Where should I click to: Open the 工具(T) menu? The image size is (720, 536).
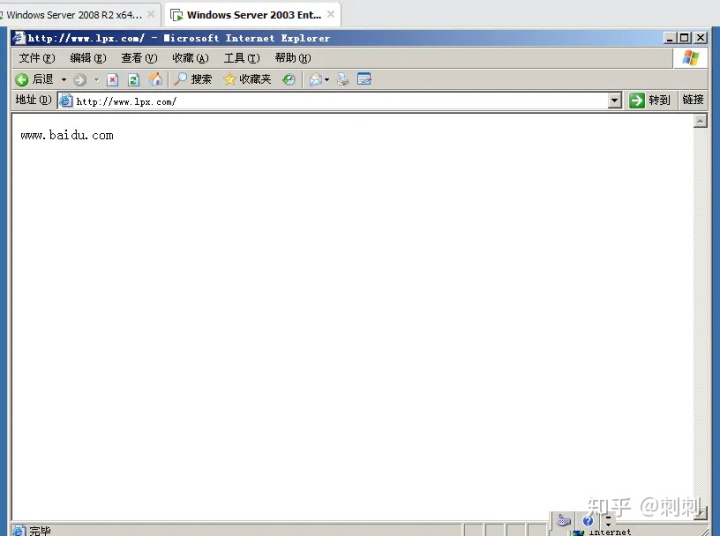pos(242,58)
